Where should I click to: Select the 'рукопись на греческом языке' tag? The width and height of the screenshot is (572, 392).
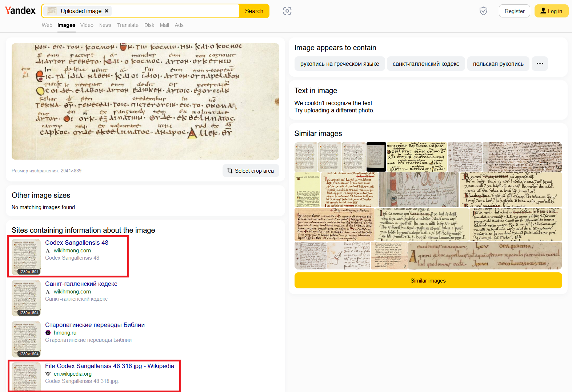(x=340, y=64)
